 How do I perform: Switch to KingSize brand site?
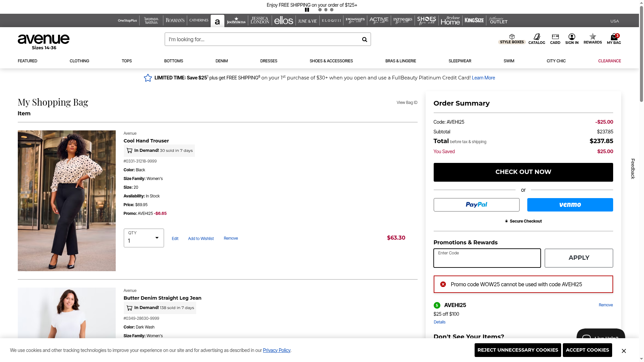(474, 20)
